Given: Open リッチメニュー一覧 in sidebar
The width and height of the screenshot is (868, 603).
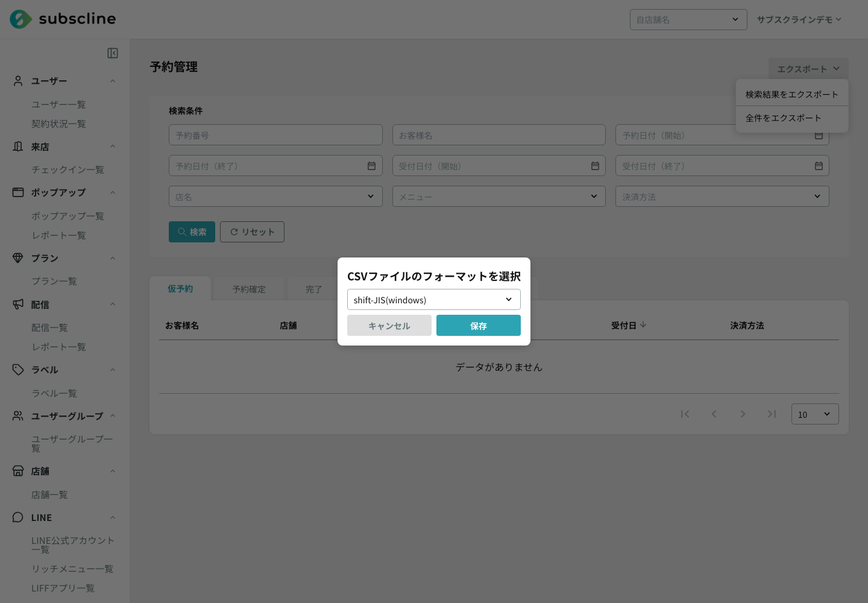Looking at the screenshot, I should pos(72,569).
